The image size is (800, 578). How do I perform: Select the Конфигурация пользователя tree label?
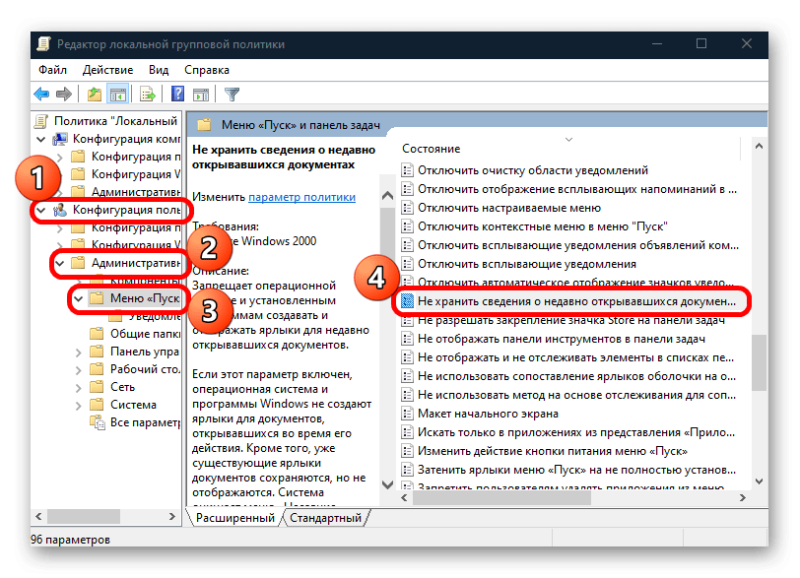(127, 210)
